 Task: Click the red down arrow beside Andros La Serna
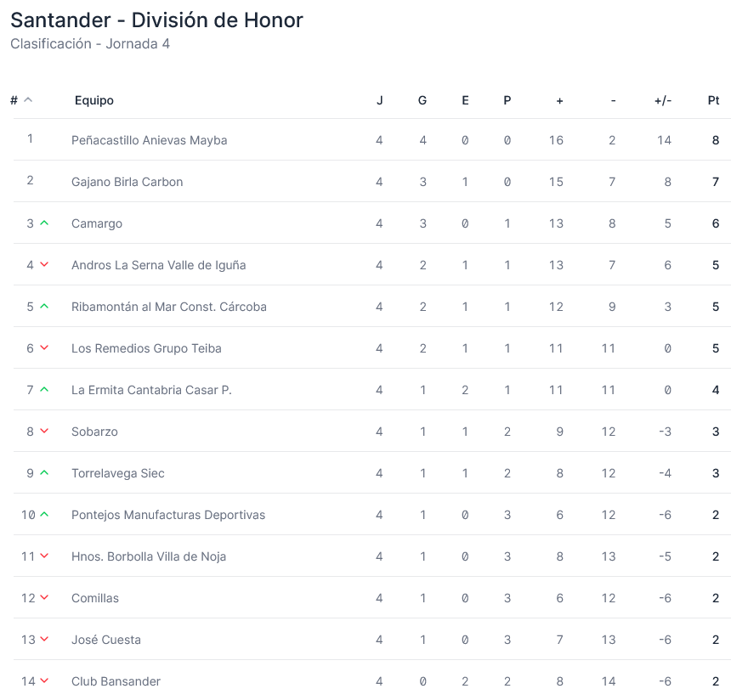(44, 265)
